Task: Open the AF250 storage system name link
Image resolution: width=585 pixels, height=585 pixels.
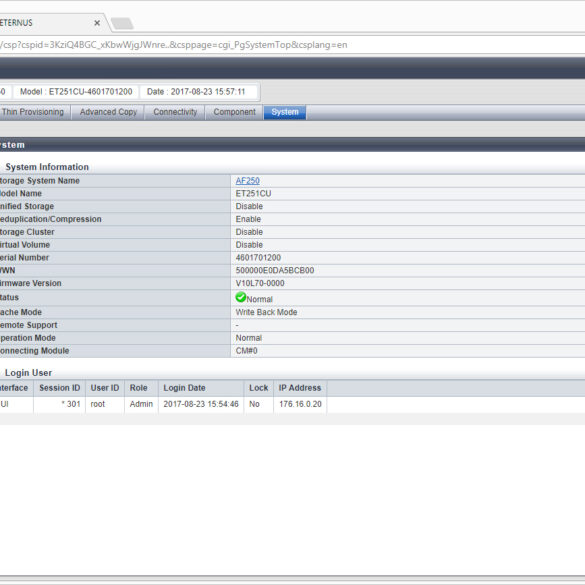Action: 247,181
